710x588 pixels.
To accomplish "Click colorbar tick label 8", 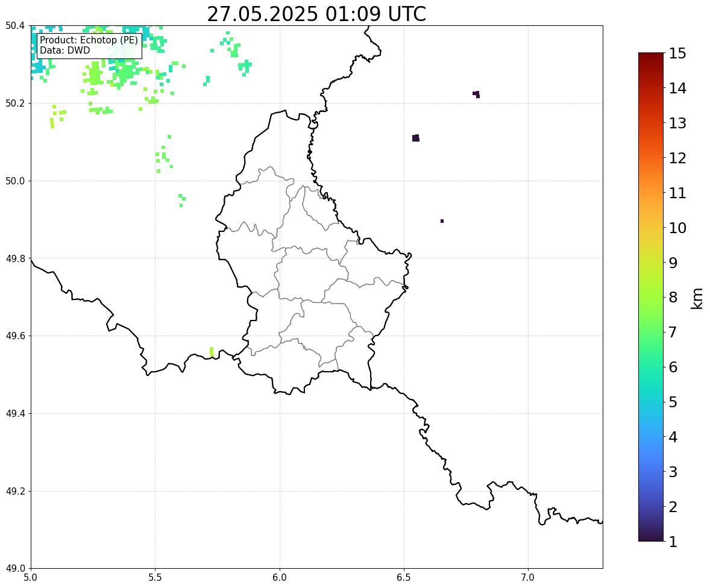I will coord(673,298).
